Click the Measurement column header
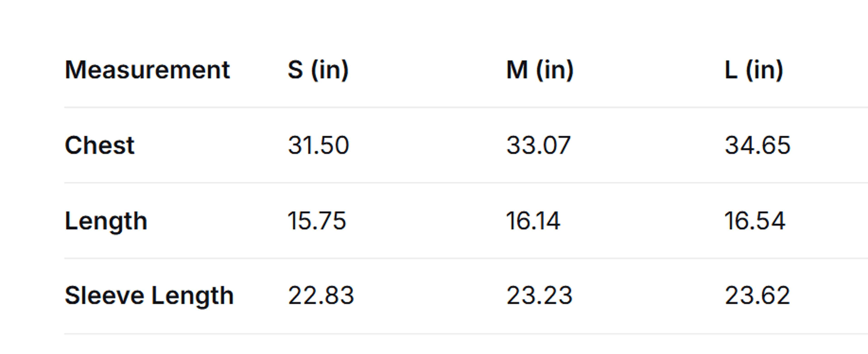The height and width of the screenshot is (354, 868). click(x=147, y=70)
